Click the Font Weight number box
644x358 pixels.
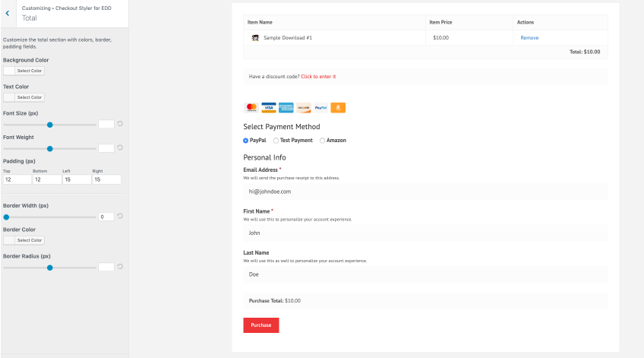point(106,148)
